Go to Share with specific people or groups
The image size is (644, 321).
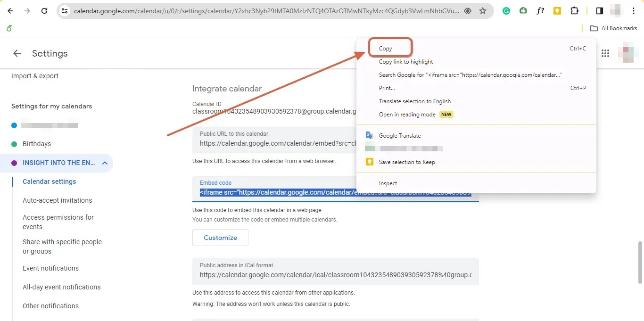pyautogui.click(x=62, y=247)
